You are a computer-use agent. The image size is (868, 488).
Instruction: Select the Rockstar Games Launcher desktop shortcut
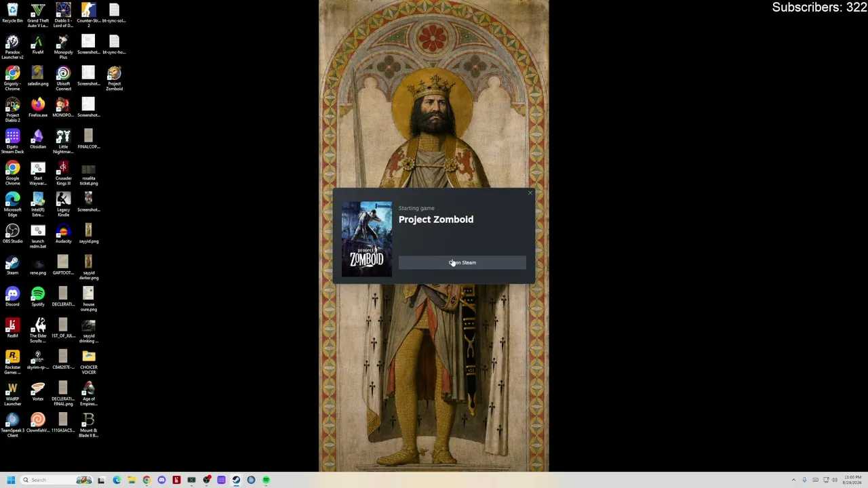12,363
